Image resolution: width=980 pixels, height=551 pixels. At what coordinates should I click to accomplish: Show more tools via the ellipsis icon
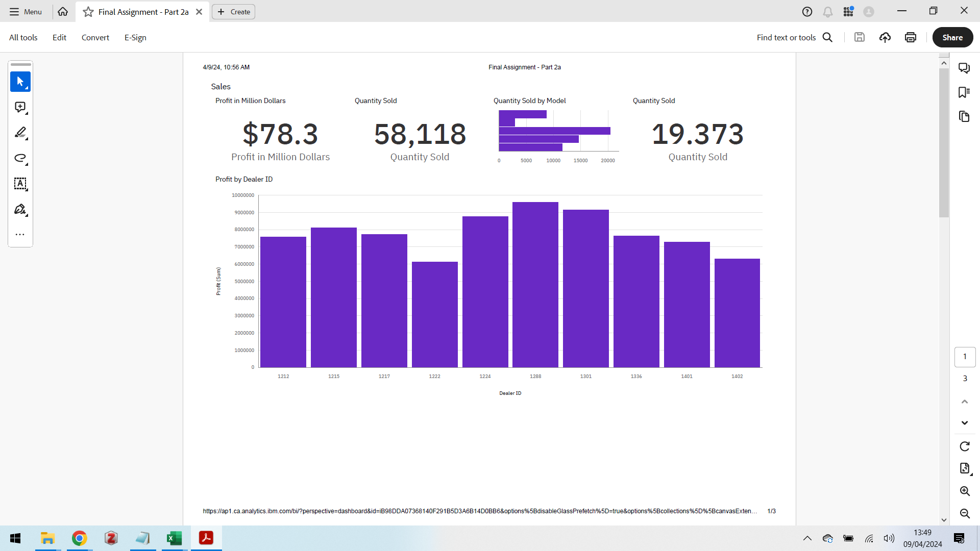click(19, 234)
